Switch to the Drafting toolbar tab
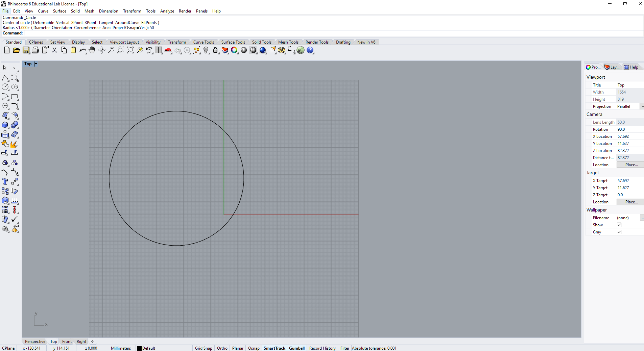 tap(343, 42)
